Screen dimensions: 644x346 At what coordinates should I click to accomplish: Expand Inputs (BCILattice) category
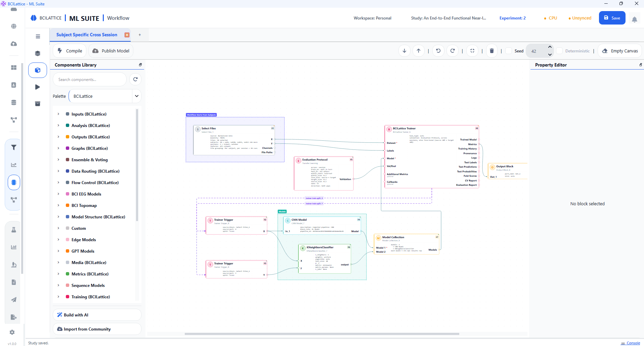click(x=58, y=114)
